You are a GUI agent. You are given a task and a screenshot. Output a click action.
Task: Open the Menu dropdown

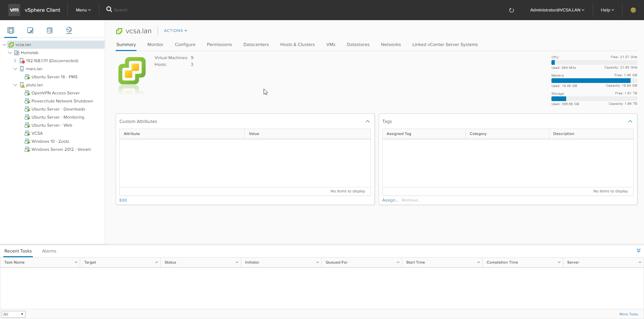[x=83, y=10]
